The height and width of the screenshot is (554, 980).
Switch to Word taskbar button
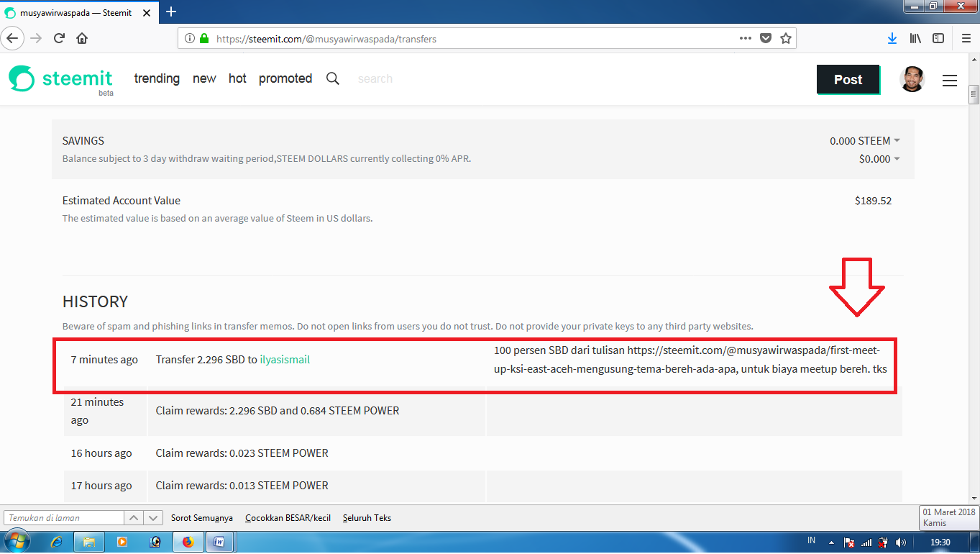219,542
